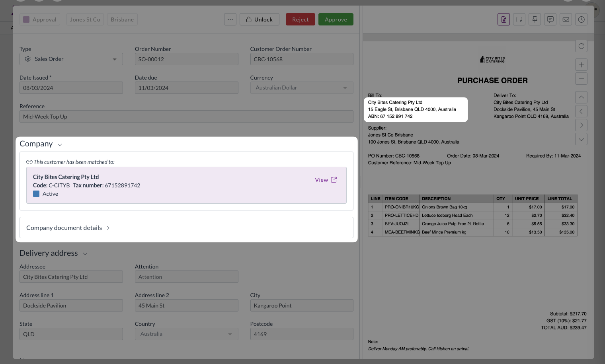605x364 pixels.
Task: Click the Customer Order Number field
Action: click(302, 59)
